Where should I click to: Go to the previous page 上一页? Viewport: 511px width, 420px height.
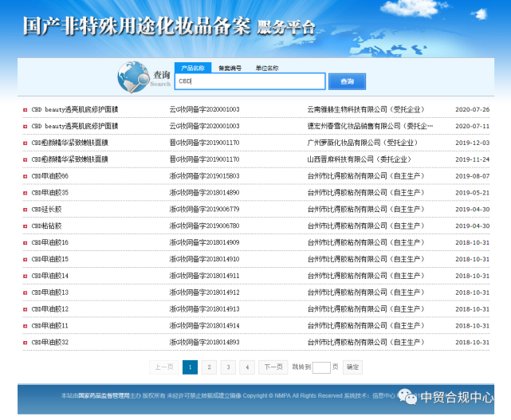coord(164,367)
